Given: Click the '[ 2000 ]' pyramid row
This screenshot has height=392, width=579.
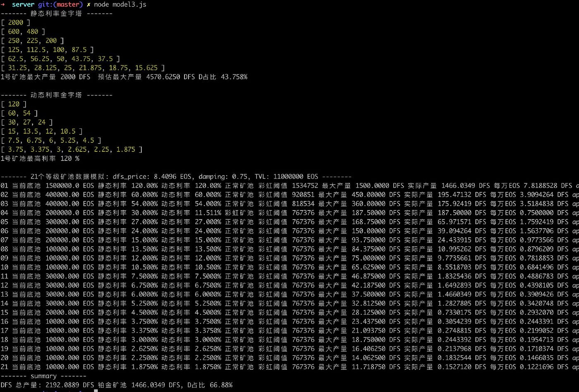Looking at the screenshot, I should point(16,23).
